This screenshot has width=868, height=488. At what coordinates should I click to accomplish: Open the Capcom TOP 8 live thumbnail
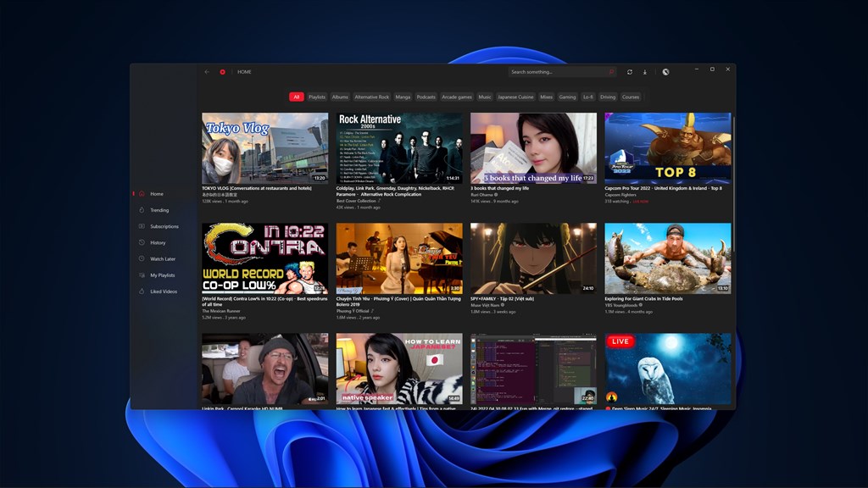(668, 148)
